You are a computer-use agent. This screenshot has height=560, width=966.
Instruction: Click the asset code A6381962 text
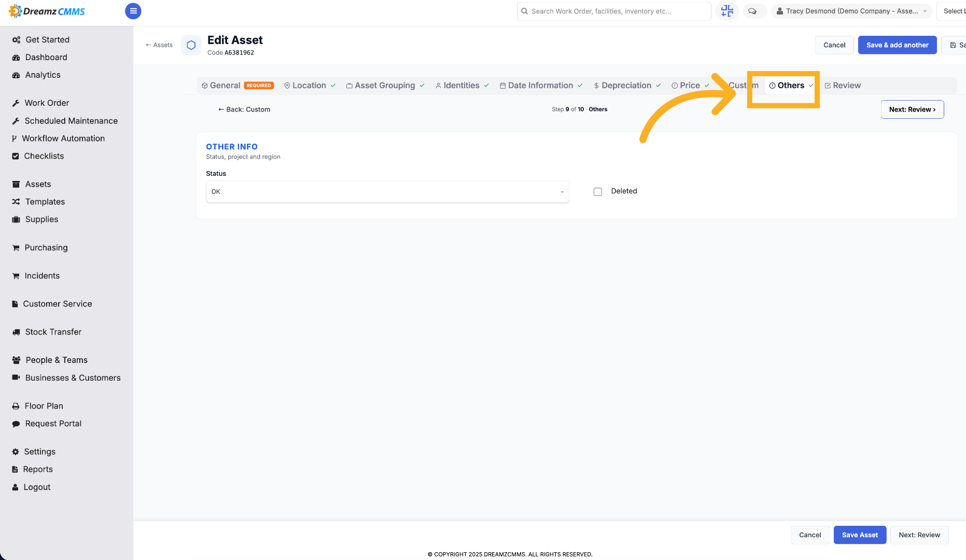(239, 53)
